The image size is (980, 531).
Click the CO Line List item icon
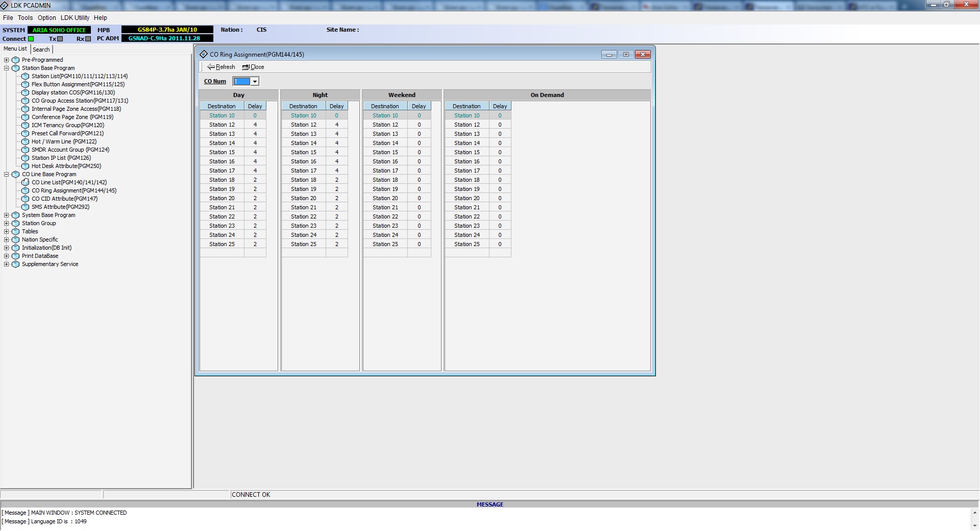(25, 182)
